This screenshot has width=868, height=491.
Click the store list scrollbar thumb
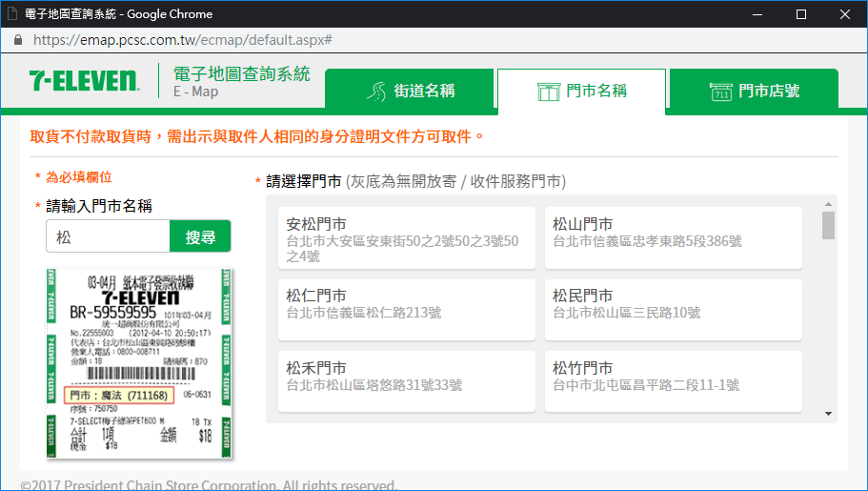pyautogui.click(x=828, y=225)
